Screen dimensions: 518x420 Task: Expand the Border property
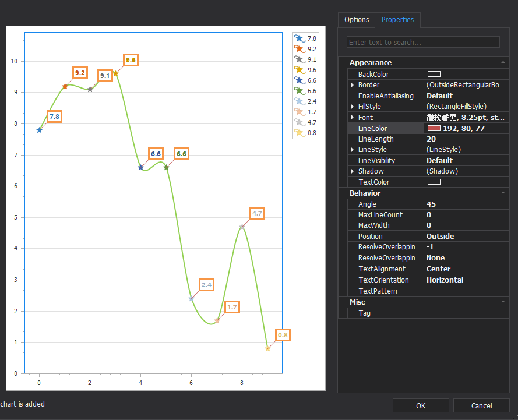[352, 85]
